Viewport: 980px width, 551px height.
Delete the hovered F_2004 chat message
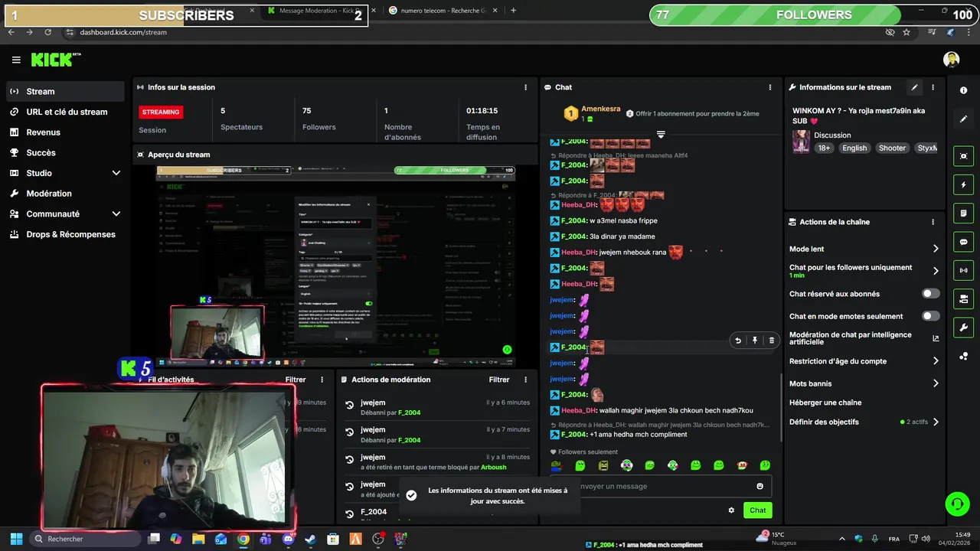(x=771, y=341)
